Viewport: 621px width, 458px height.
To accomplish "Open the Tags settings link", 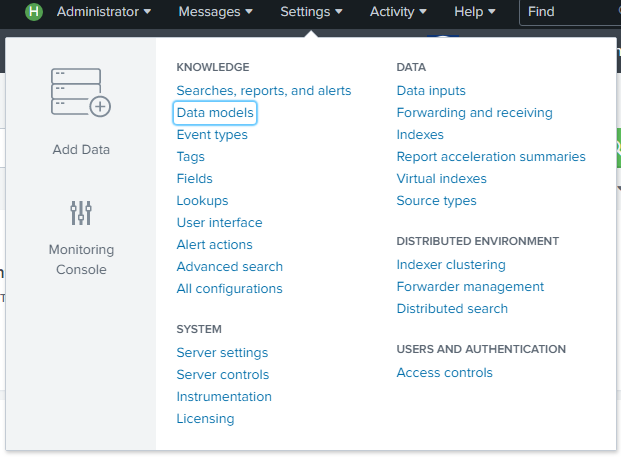I will coord(190,157).
